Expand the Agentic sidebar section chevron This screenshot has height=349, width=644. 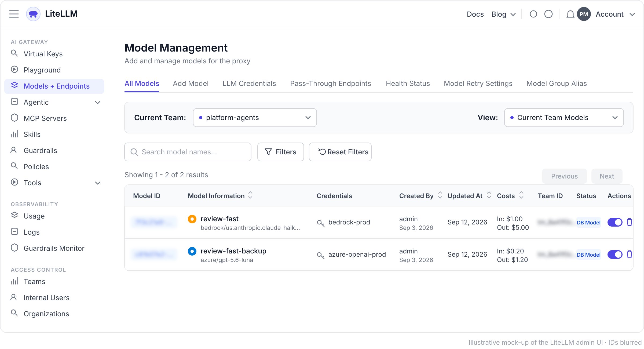pyautogui.click(x=98, y=102)
